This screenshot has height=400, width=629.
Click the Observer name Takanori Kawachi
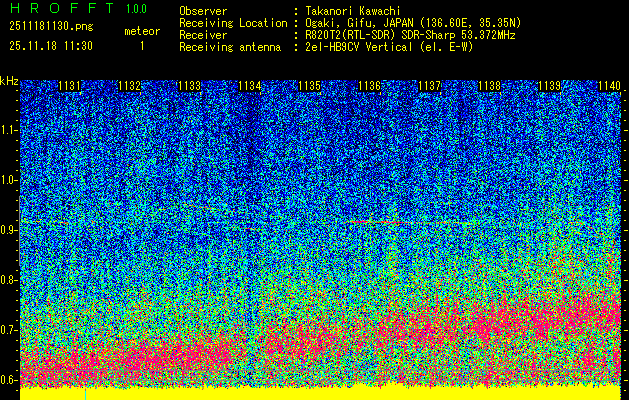coord(353,11)
